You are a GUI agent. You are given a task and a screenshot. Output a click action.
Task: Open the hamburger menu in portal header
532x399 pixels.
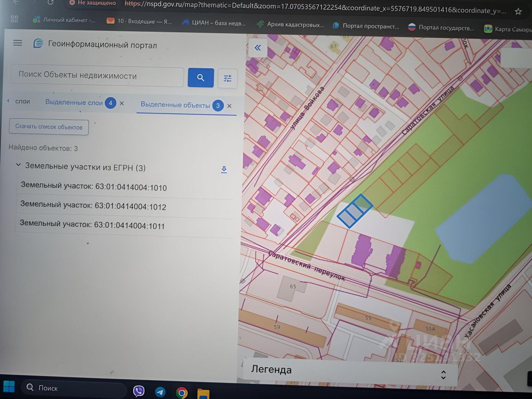coord(18,43)
